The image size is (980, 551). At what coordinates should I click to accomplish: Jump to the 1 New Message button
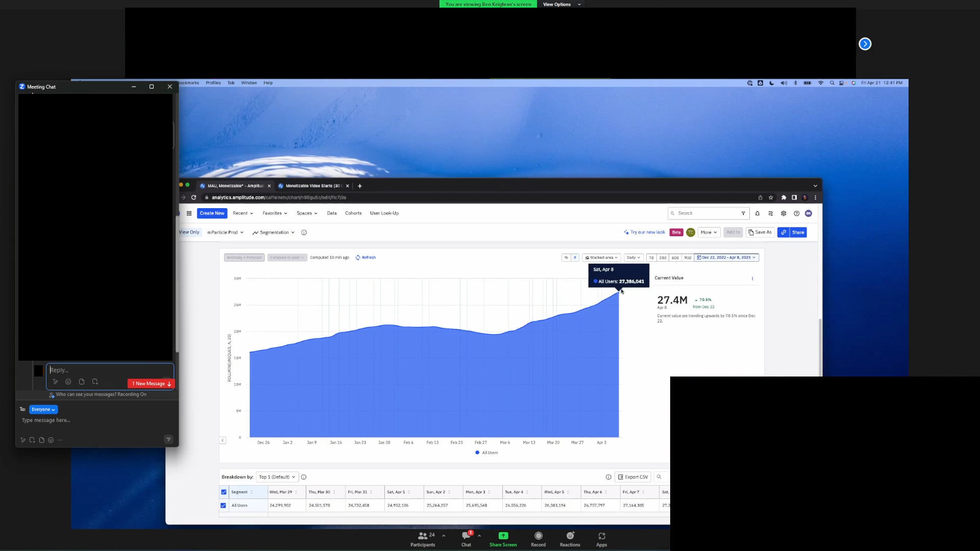(151, 384)
